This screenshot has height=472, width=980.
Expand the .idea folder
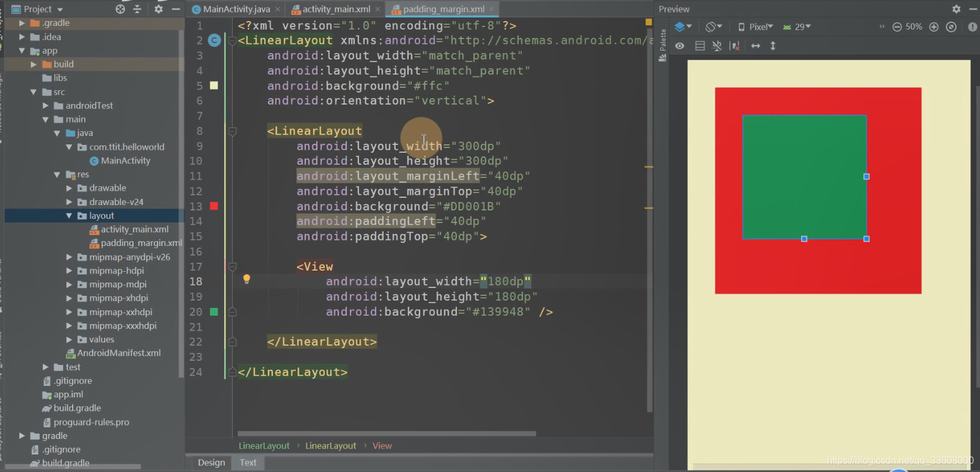click(x=22, y=37)
